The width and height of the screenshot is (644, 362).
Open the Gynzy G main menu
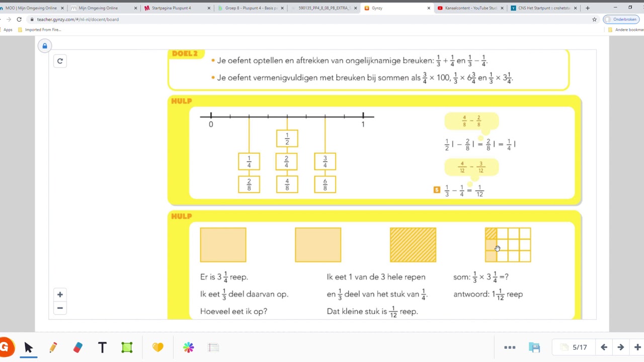tap(6, 347)
